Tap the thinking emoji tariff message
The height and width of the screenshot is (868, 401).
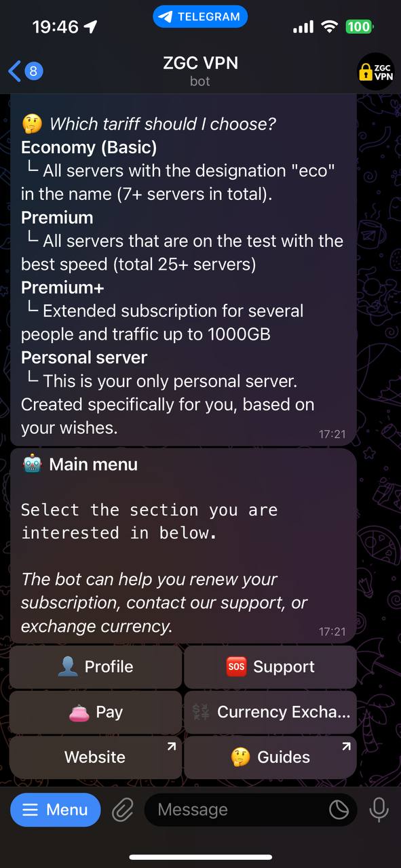pyautogui.click(x=183, y=270)
